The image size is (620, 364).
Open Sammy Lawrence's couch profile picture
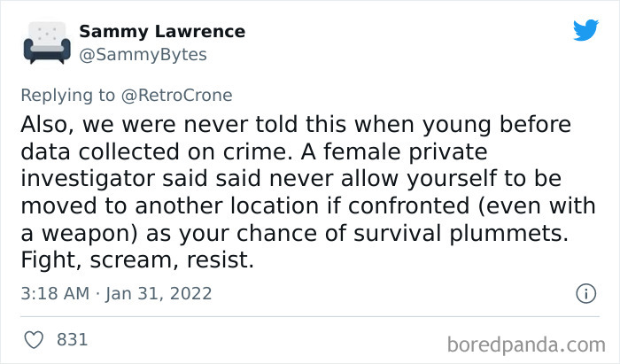pyautogui.click(x=41, y=42)
